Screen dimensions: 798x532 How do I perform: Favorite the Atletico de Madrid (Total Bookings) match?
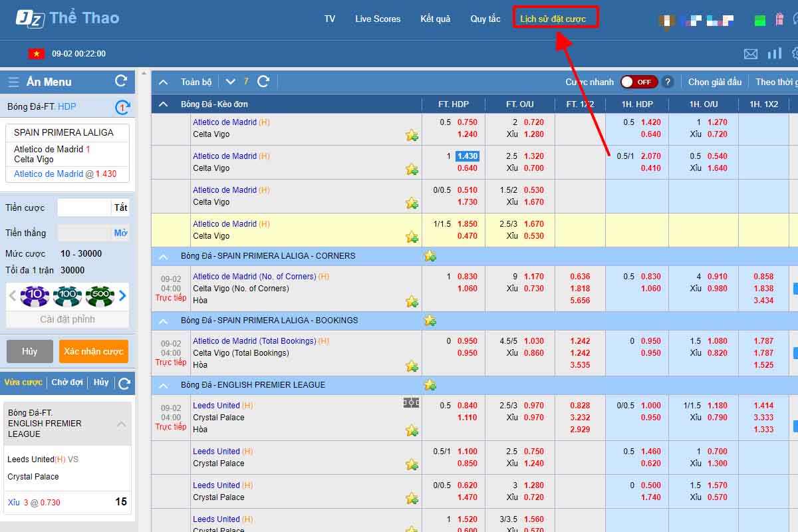click(412, 366)
